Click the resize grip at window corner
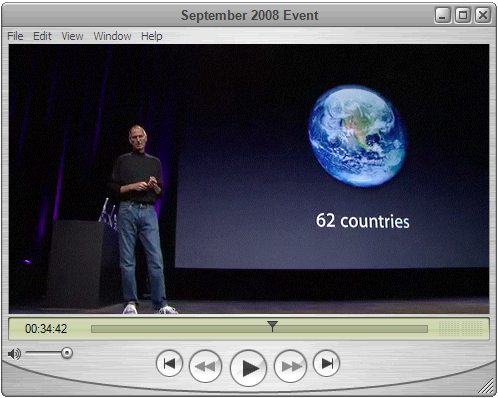 (x=486, y=386)
